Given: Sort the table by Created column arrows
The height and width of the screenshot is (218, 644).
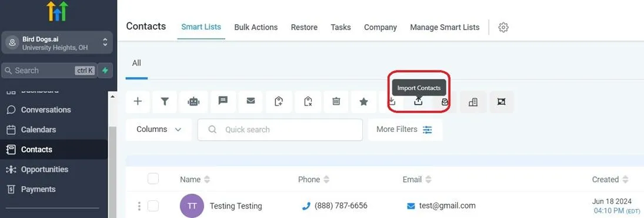Looking at the screenshot, I should click(x=625, y=179).
